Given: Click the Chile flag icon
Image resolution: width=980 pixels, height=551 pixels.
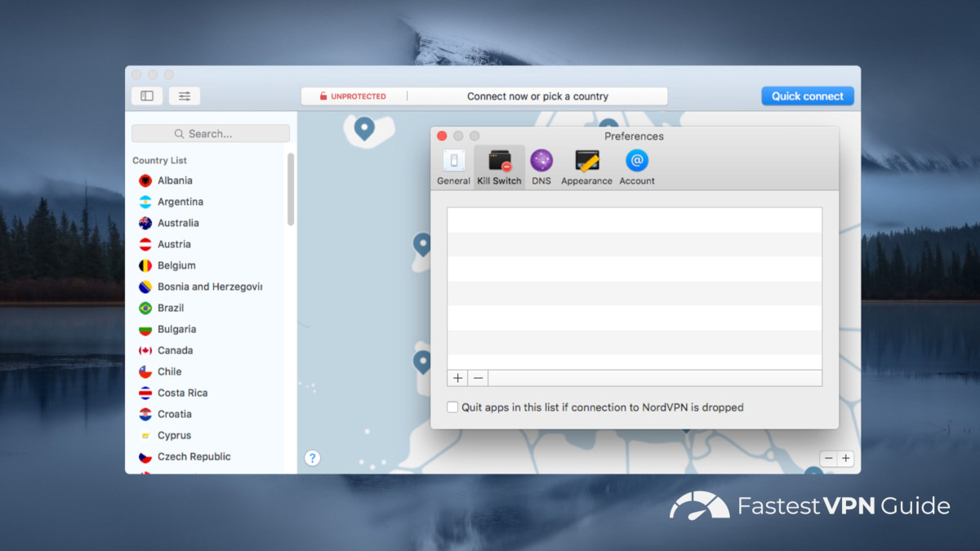Looking at the screenshot, I should click(x=145, y=371).
